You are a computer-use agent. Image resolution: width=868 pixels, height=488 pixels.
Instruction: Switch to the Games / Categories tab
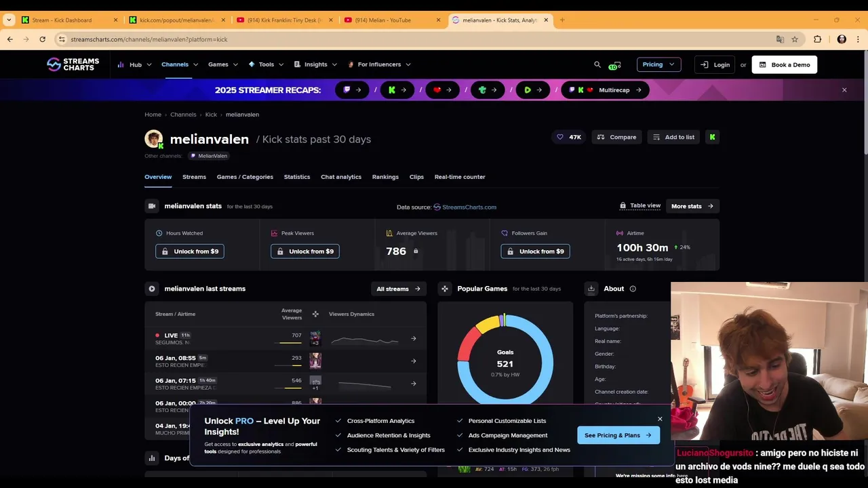click(245, 177)
